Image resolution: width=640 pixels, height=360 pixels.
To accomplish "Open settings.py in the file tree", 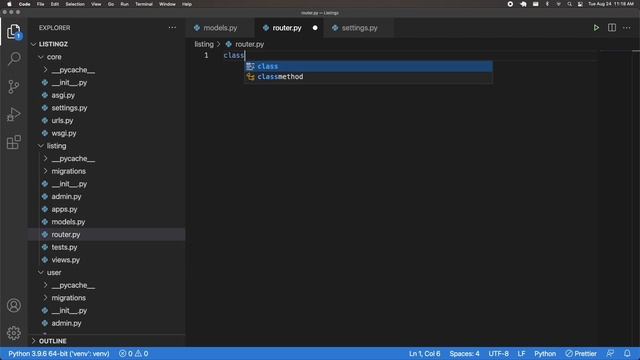I will (x=69, y=108).
